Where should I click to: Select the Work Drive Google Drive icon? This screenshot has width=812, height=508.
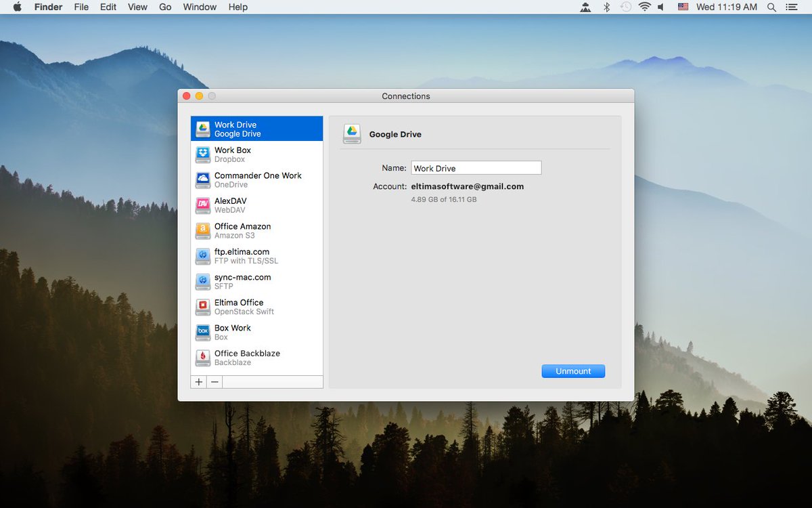pyautogui.click(x=203, y=129)
